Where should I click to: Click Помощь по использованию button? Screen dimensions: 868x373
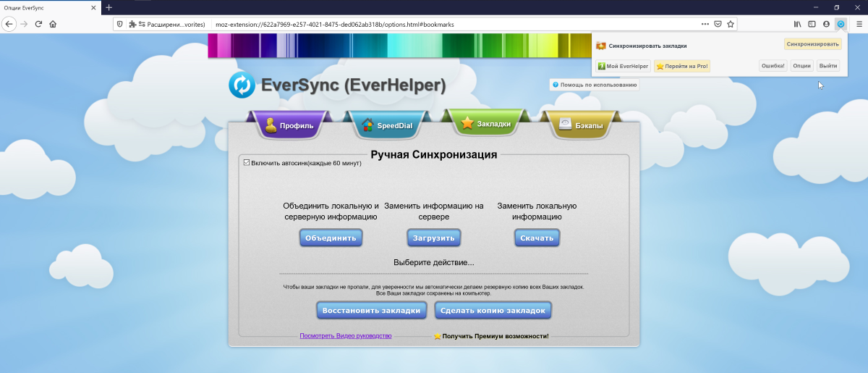[x=595, y=85]
